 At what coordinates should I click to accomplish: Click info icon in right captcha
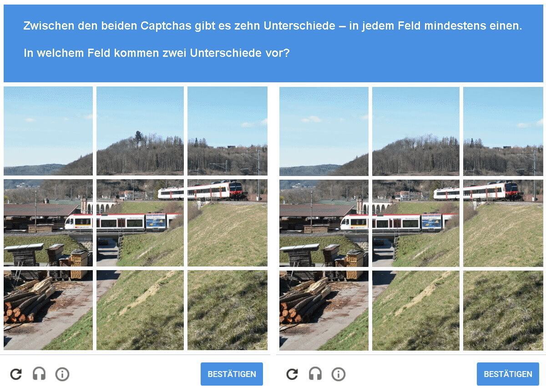point(338,374)
